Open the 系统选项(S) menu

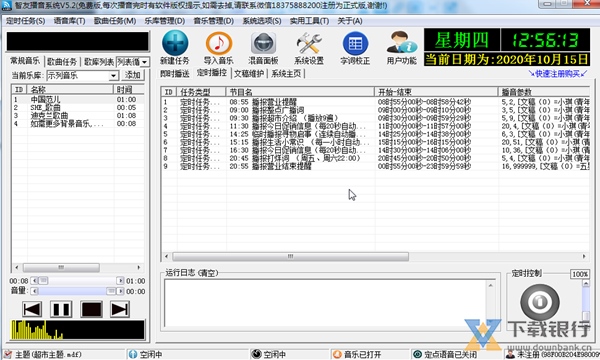262,21
